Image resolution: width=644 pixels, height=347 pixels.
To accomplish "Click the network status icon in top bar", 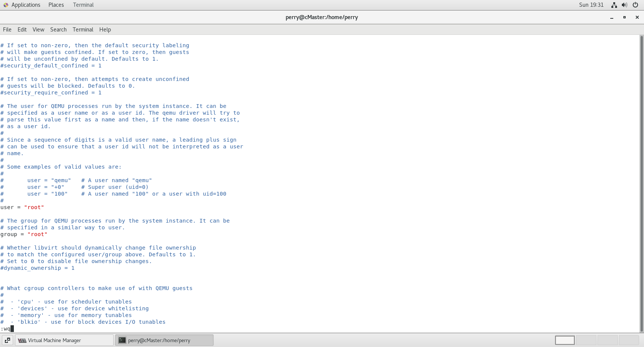I will point(614,5).
